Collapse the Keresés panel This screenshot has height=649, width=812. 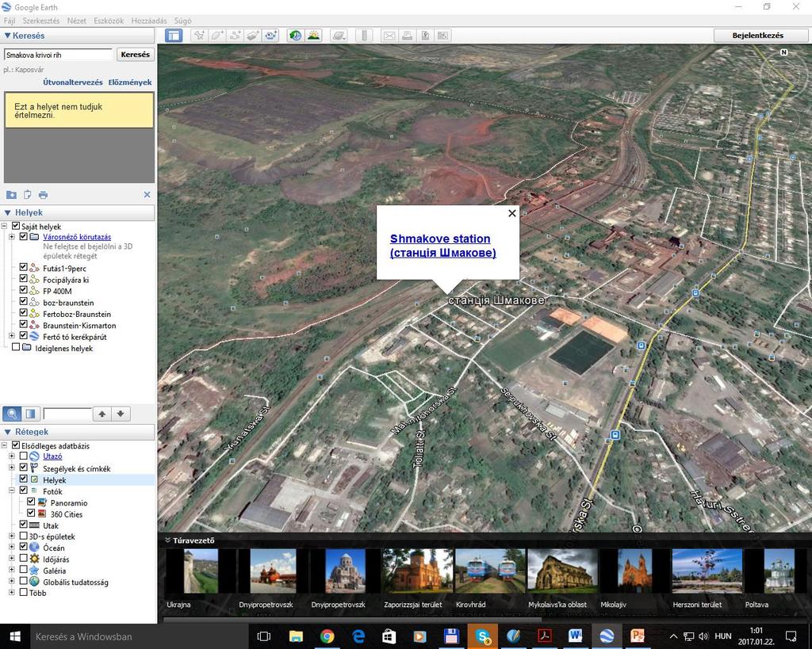(x=7, y=36)
